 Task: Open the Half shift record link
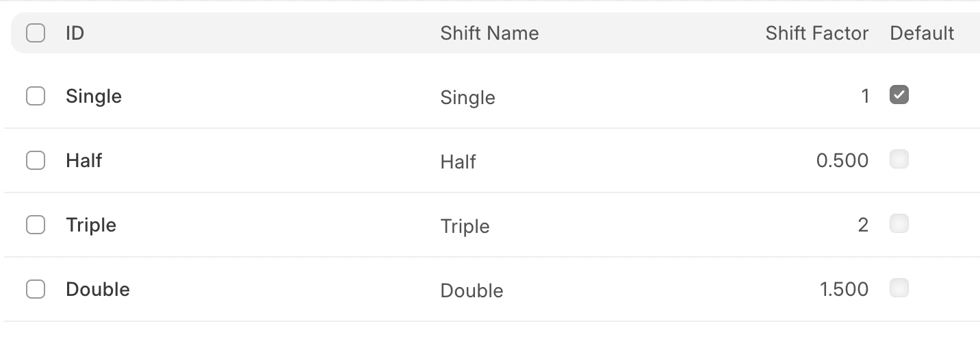tap(84, 160)
